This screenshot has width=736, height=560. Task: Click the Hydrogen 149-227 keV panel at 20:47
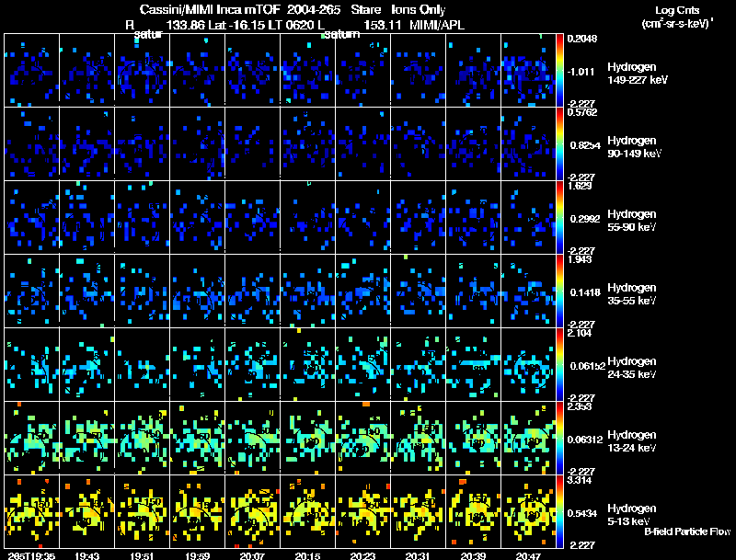pos(528,71)
